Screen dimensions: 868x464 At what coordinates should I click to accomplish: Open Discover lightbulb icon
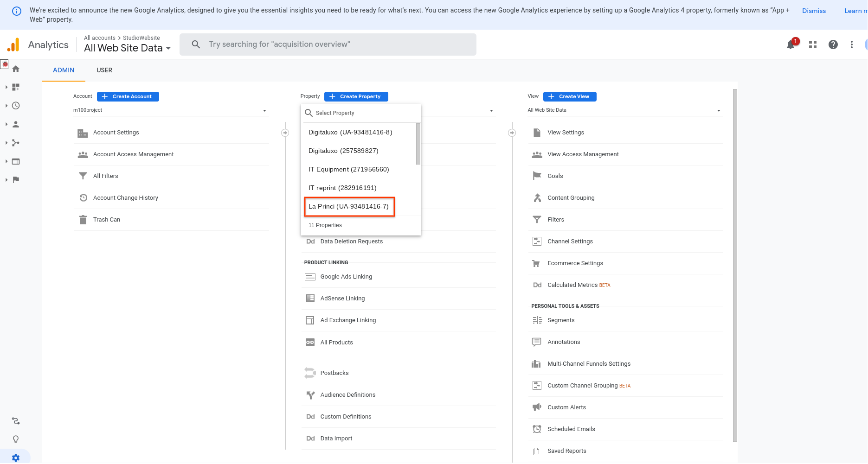pyautogui.click(x=16, y=439)
